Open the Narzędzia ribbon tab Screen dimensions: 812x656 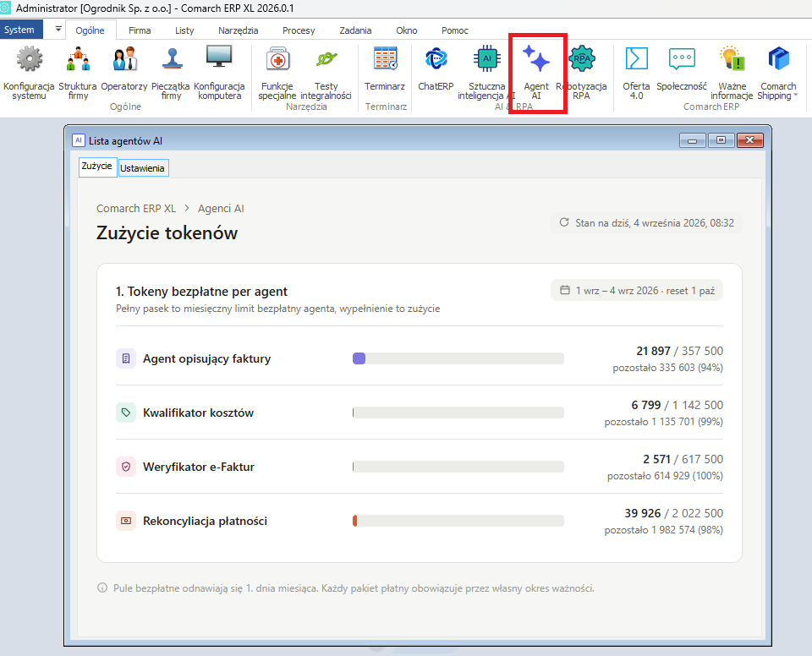click(239, 30)
